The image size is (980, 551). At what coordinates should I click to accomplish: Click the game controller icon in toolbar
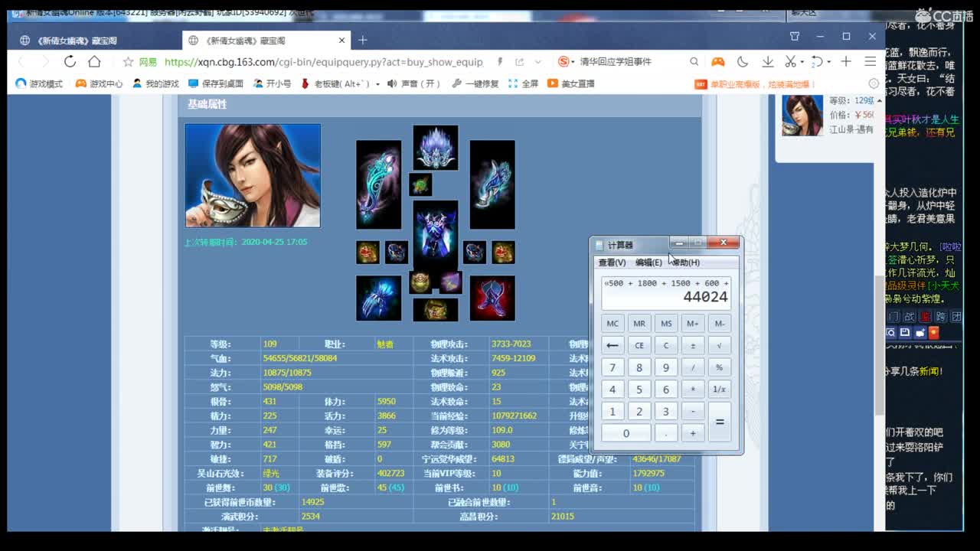pos(717,61)
